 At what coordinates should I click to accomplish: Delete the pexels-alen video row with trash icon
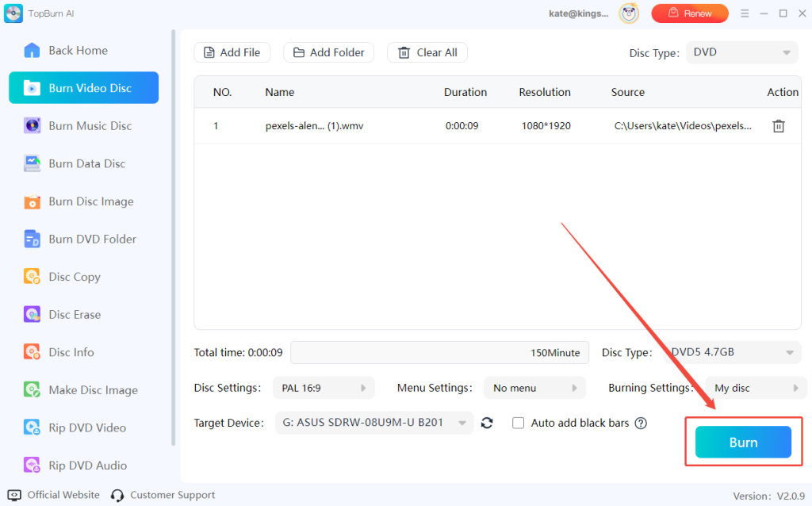click(778, 126)
